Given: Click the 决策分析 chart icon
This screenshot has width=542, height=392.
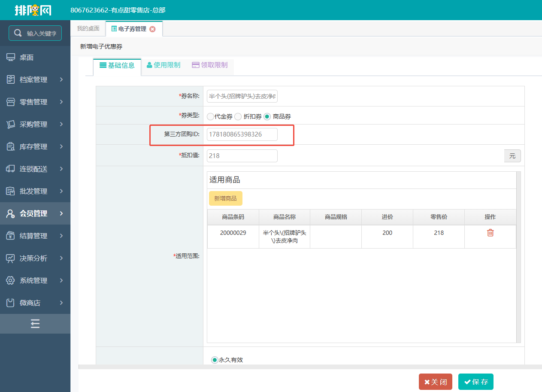Looking at the screenshot, I should 11,258.
